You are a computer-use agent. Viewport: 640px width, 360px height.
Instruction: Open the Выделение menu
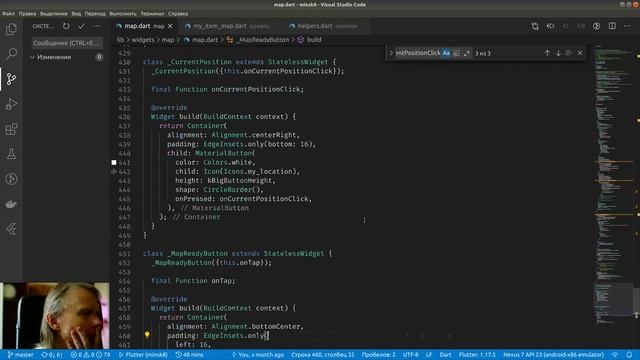(x=54, y=13)
